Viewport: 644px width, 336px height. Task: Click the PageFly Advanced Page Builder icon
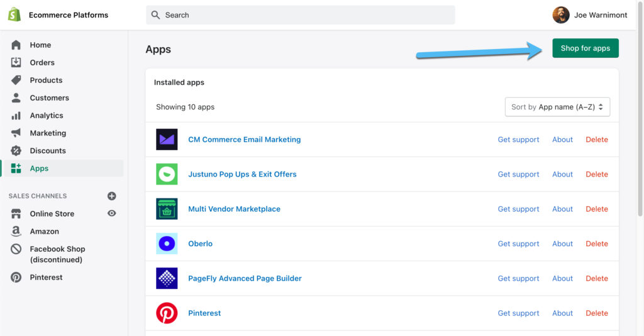[x=167, y=278]
